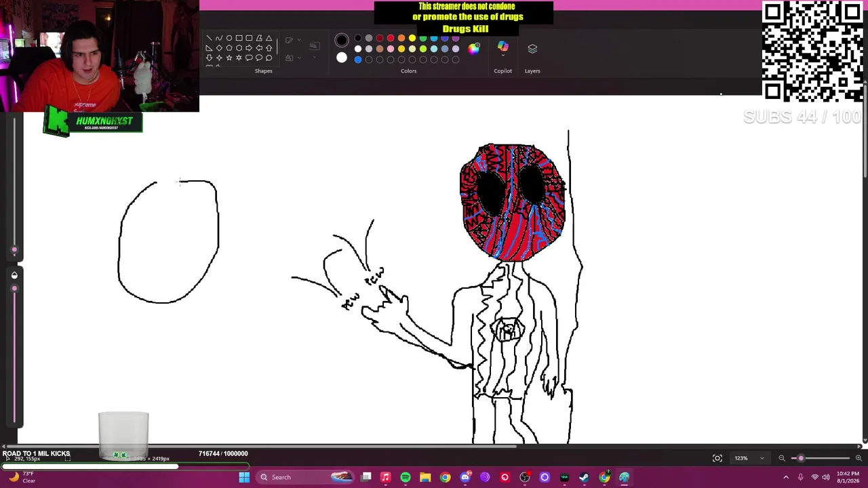Select the left arrow shape
Viewport: 868px width, 488px height.
click(259, 48)
